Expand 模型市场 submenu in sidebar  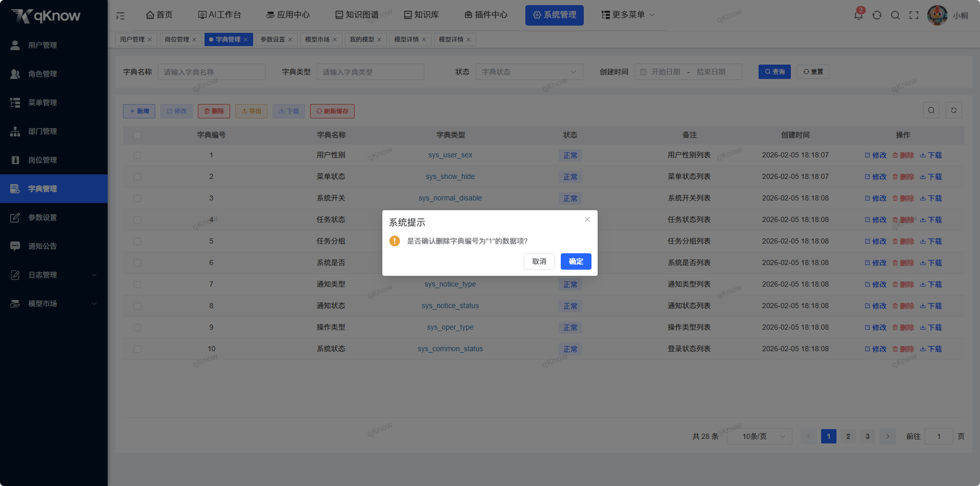click(x=54, y=303)
